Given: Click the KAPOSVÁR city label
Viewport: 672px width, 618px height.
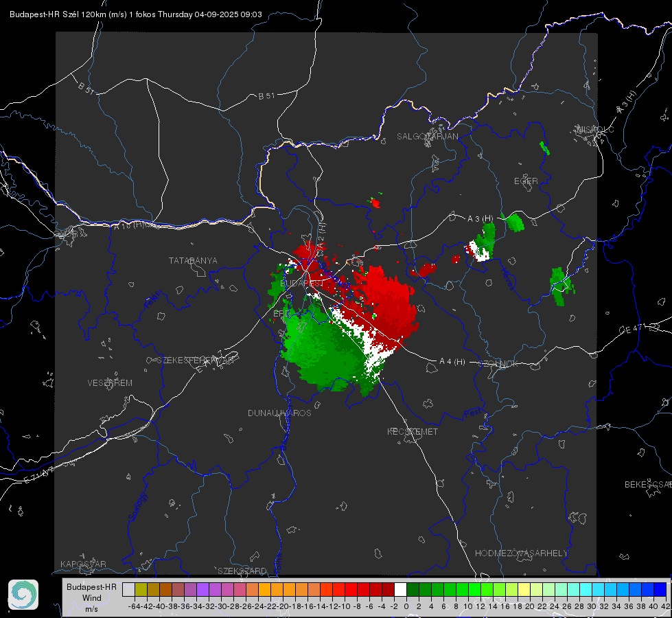Looking at the screenshot, I should pos(83,564).
